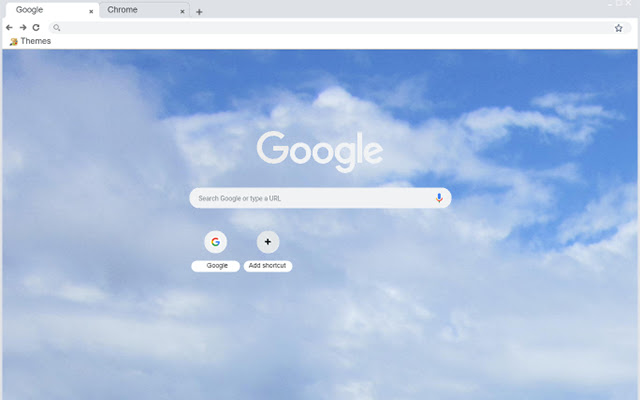Select the Google tab
The width and height of the screenshot is (640, 400).
click(x=52, y=10)
